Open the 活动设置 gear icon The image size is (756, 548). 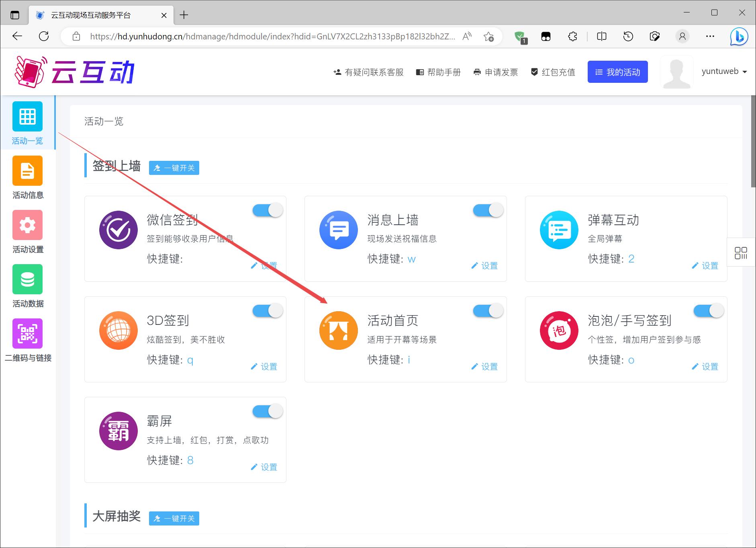27,225
